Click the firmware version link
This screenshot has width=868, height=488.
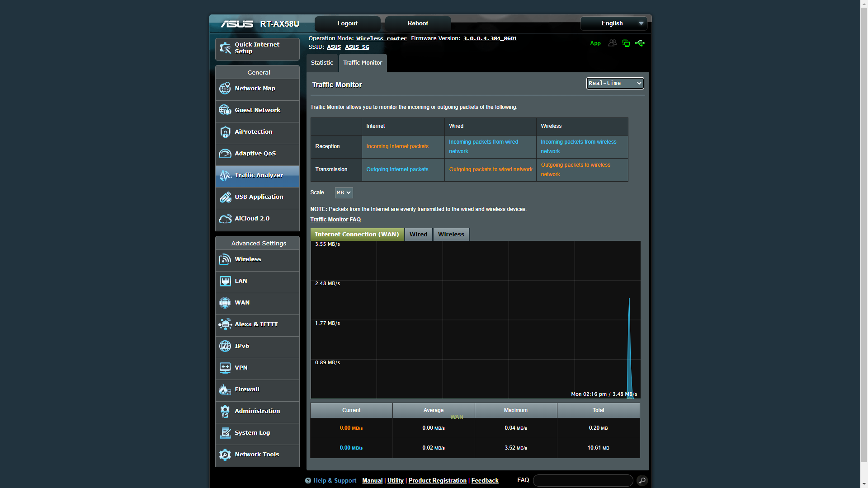(x=490, y=38)
